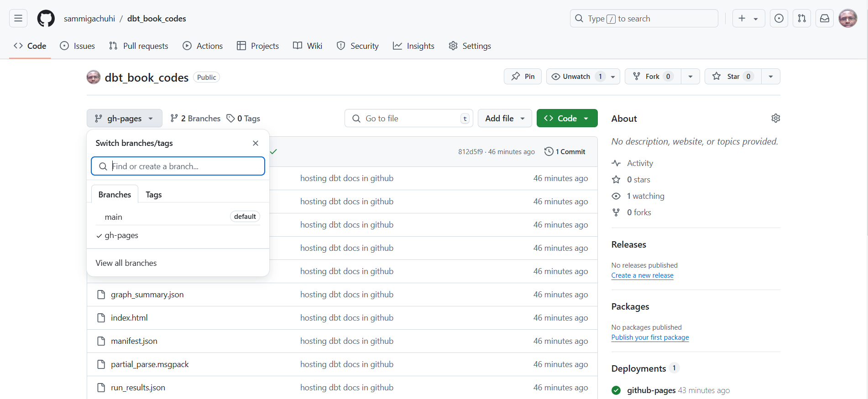Click the Activity pulse icon

pyautogui.click(x=616, y=163)
